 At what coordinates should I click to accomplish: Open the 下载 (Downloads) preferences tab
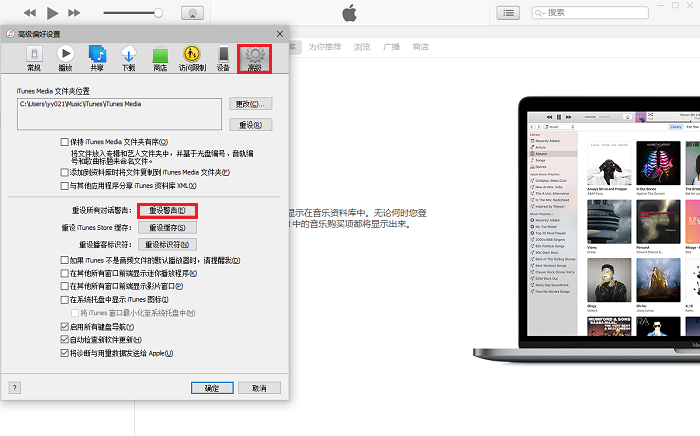(129, 58)
